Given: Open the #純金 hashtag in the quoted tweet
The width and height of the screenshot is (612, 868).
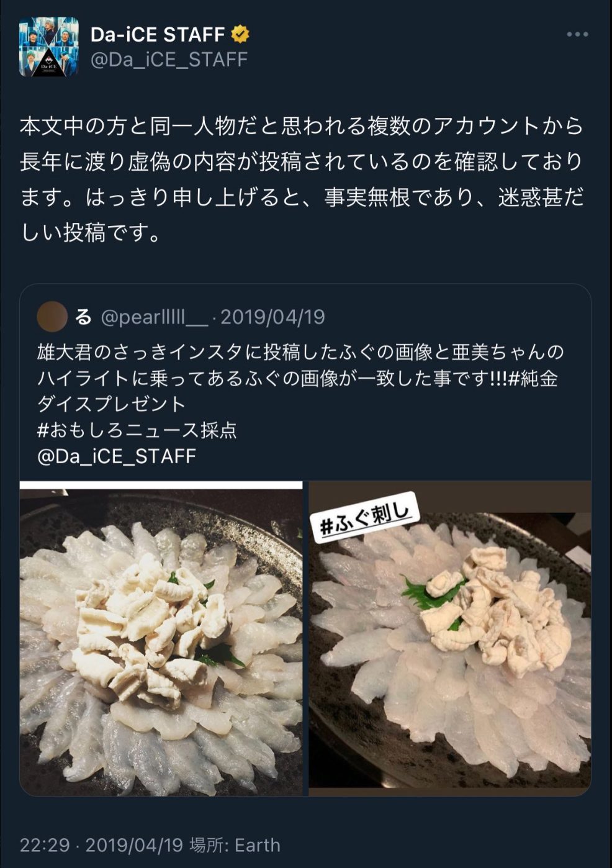Looking at the screenshot, I should [x=533, y=378].
